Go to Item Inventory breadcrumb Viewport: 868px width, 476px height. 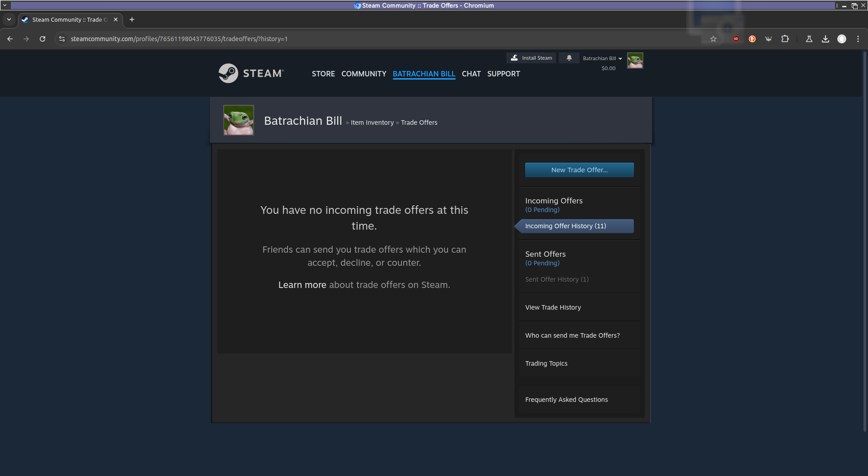(372, 123)
